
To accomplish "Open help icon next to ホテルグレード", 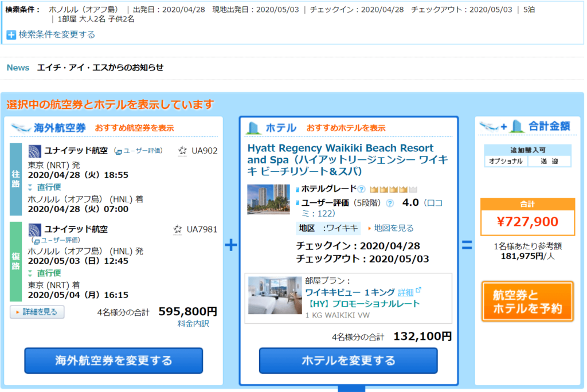I will click(362, 189).
